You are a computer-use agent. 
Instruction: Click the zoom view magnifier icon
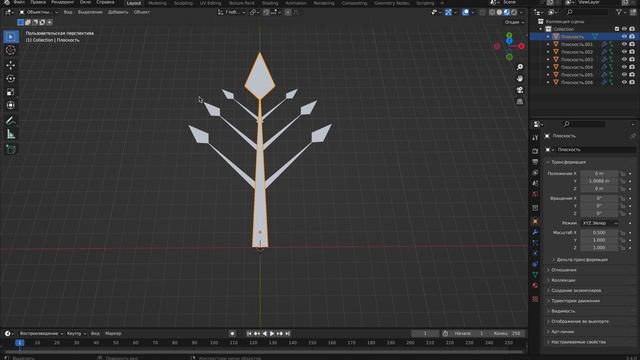click(x=520, y=67)
